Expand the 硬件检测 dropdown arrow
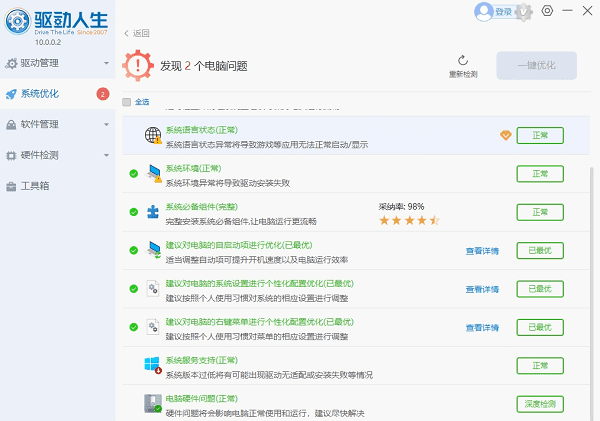 106,155
